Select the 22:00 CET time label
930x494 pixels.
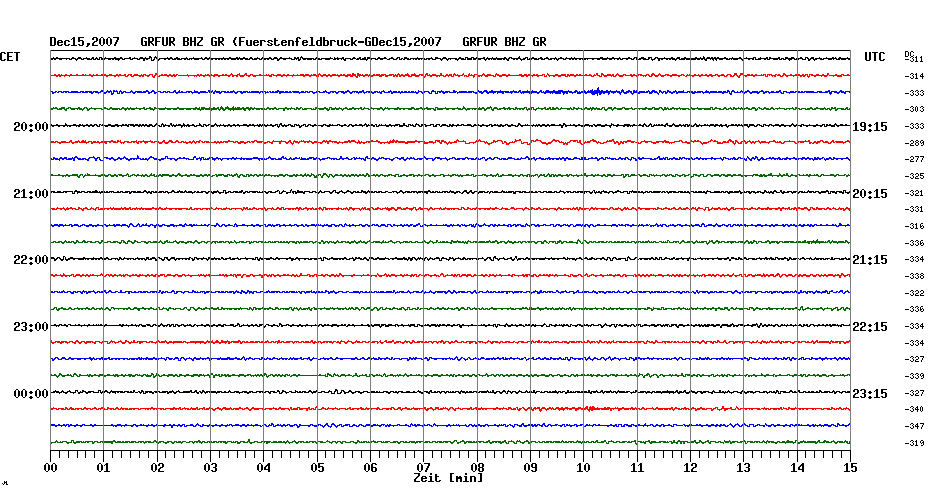coord(31,260)
